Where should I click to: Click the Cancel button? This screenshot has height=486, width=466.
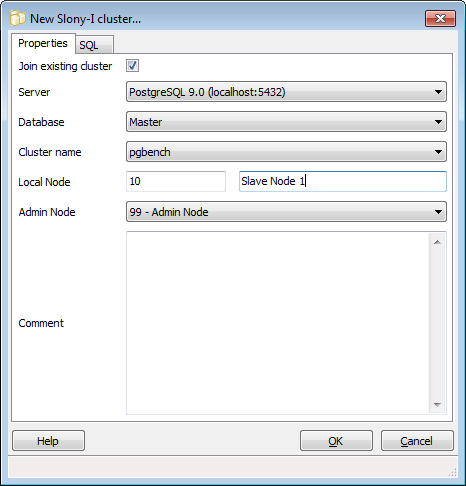[417, 441]
